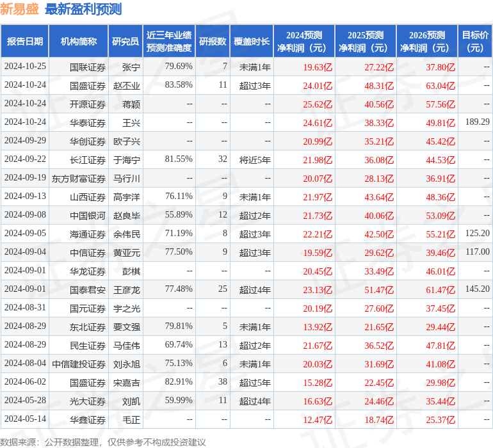
Task: Click 光大证券 institution name
Action: pyautogui.click(x=88, y=401)
